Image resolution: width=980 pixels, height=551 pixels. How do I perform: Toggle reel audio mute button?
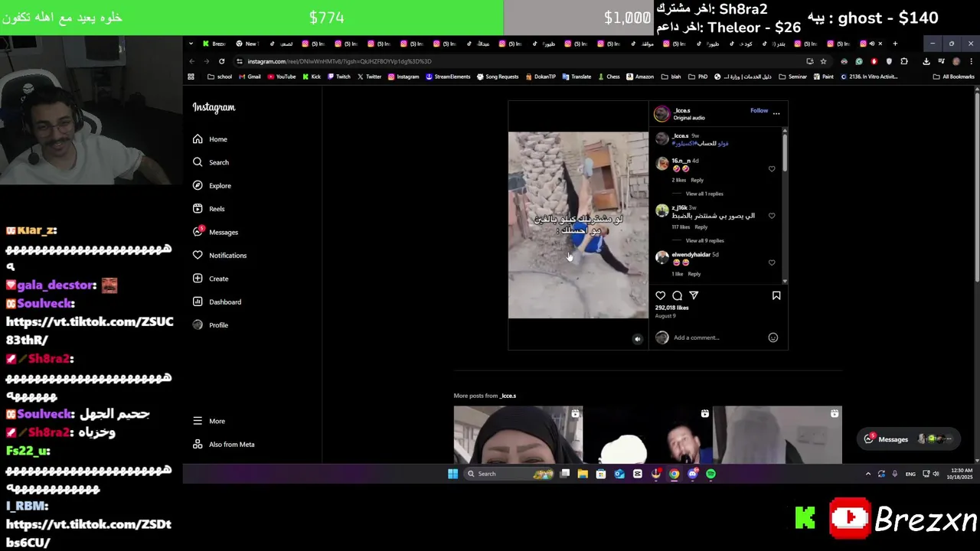click(637, 339)
